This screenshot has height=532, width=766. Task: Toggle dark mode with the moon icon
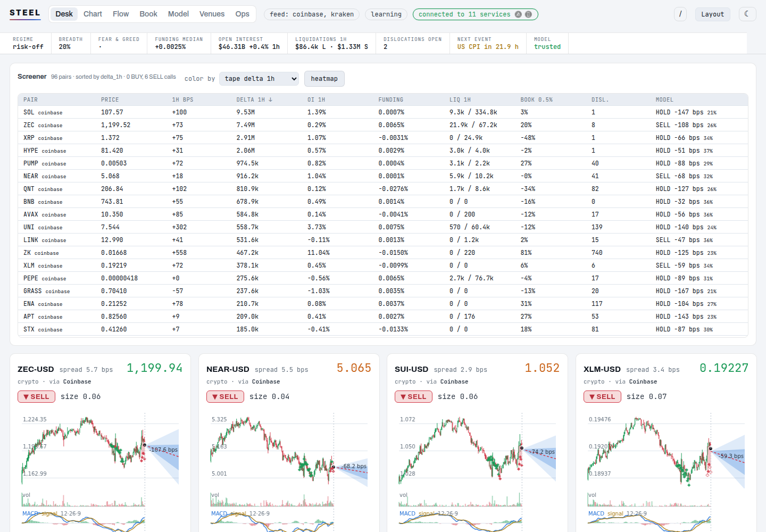point(747,14)
